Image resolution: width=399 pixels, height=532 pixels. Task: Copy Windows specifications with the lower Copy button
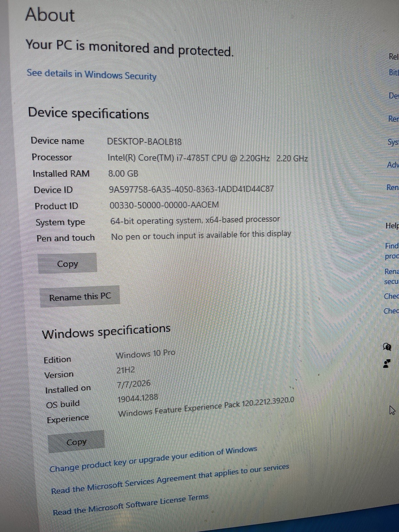[76, 442]
